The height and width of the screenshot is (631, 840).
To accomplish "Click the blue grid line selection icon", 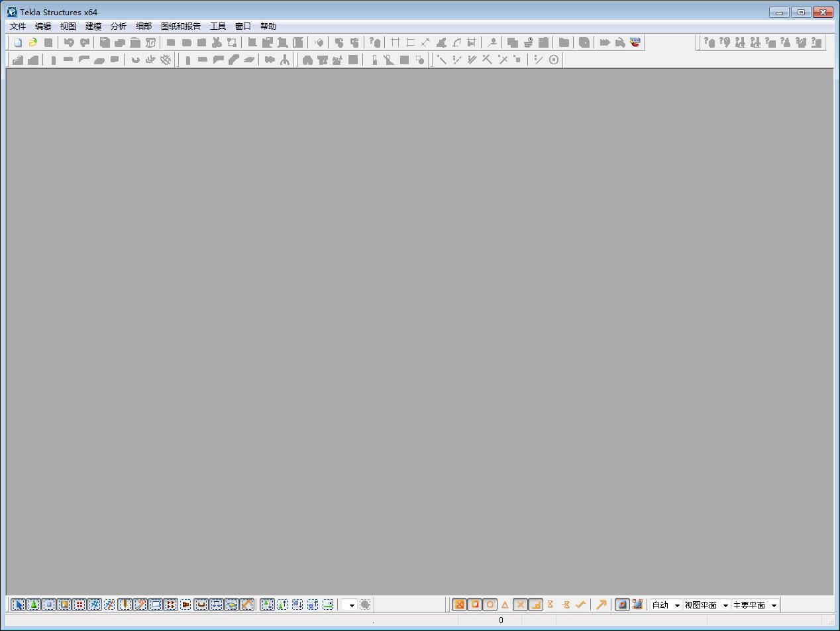I will pos(94,605).
